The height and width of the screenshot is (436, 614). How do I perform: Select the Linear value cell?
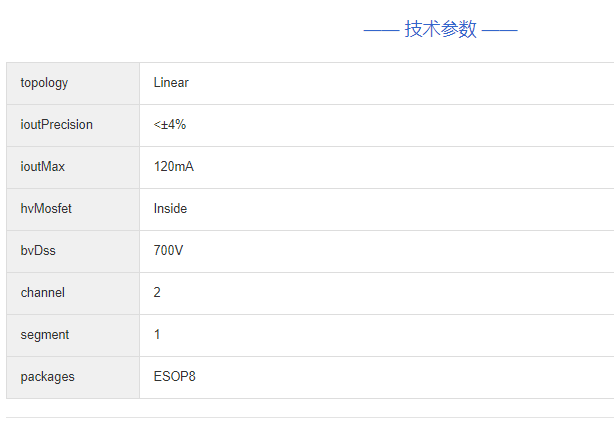(x=171, y=83)
